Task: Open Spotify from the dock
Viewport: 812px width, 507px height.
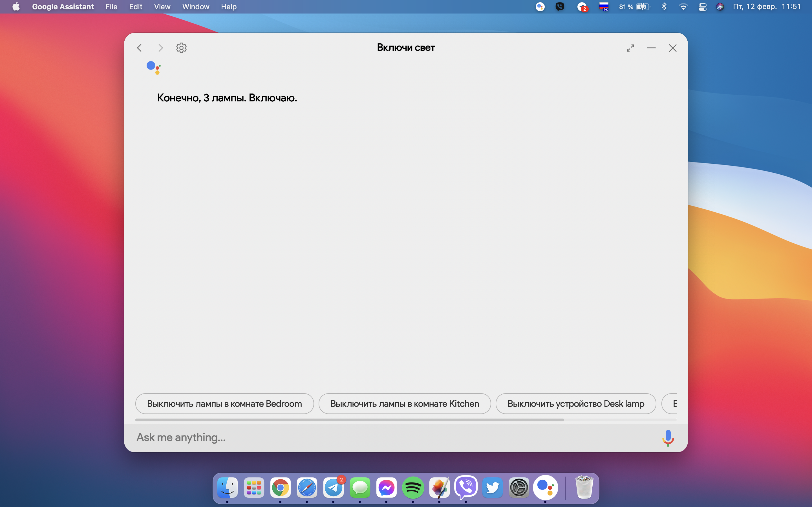Action: tap(413, 488)
